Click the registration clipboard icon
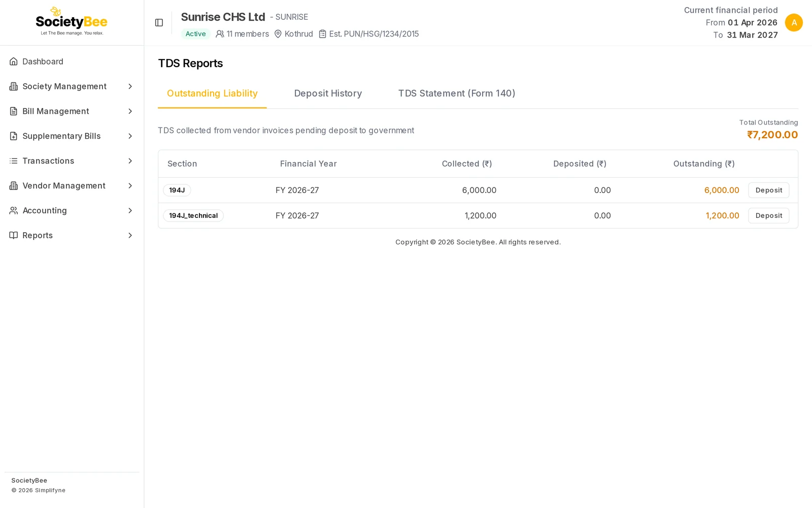This screenshot has height=508, width=812. click(x=322, y=34)
